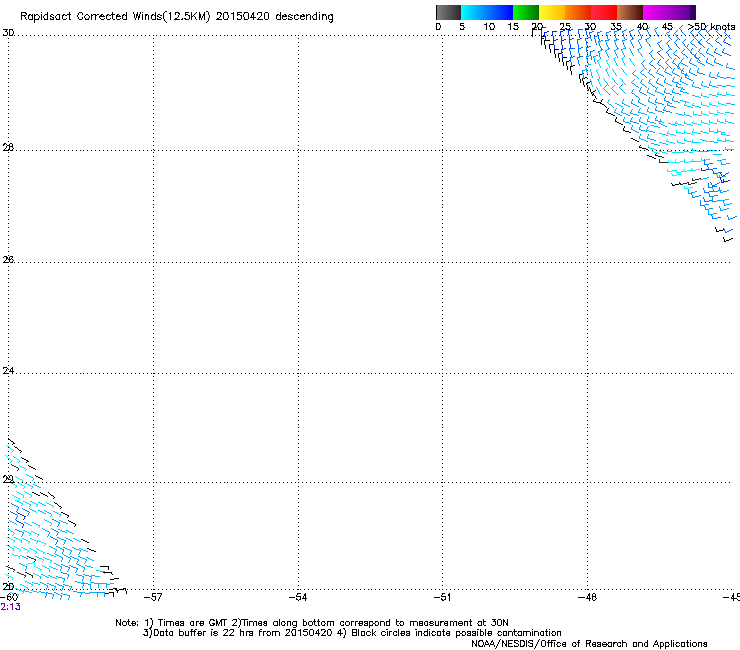Image resolution: width=740 pixels, height=650 pixels.
Task: Click the latitude label '26'
Action: coord(8,259)
